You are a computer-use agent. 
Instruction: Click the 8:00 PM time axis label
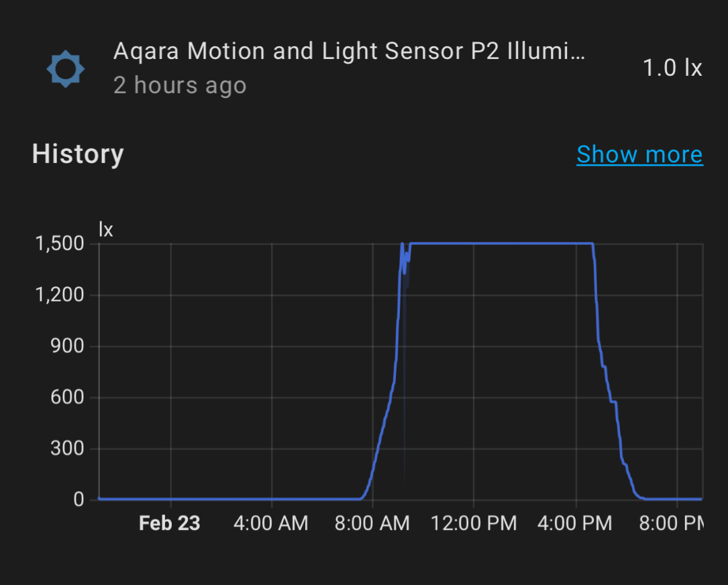[672, 523]
